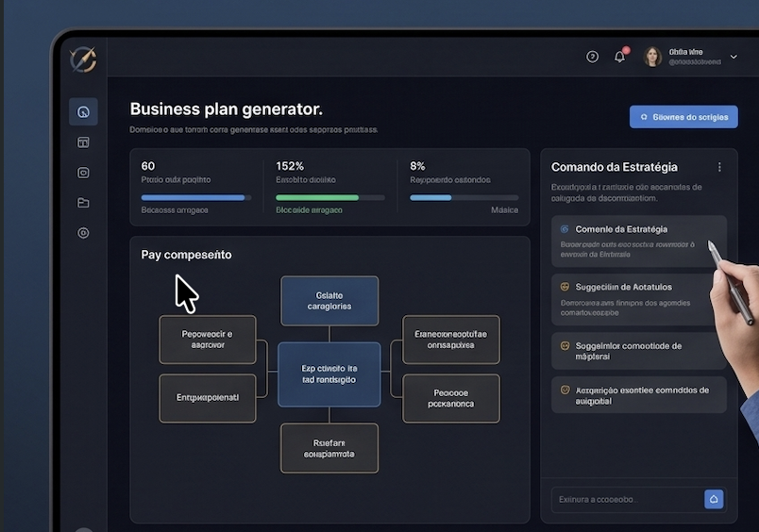Click the circular target icon in sidebar
Viewport: 759px width, 532px height.
(83, 233)
